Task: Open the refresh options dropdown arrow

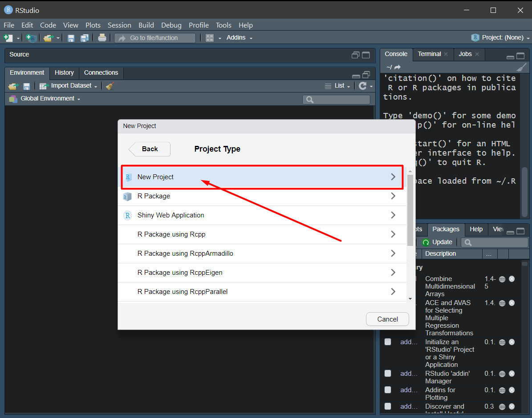Action: (x=371, y=86)
